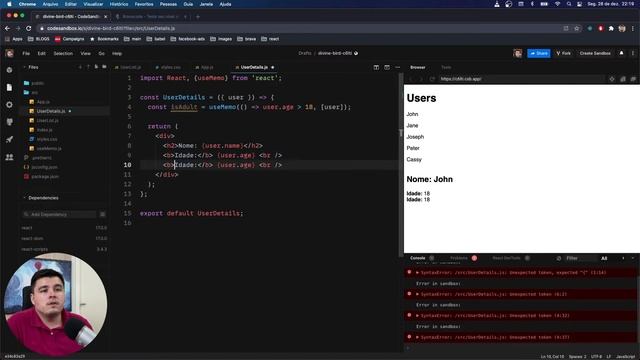
Task: Click the split editor view icon
Action: 376,67
